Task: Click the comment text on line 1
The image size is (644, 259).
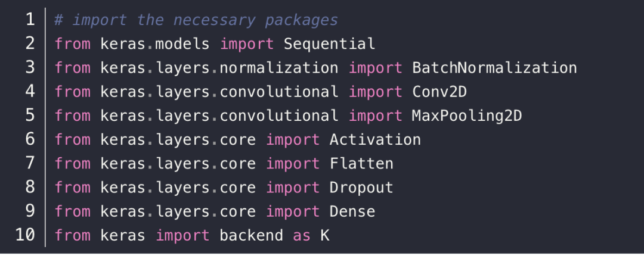Action: coord(196,20)
